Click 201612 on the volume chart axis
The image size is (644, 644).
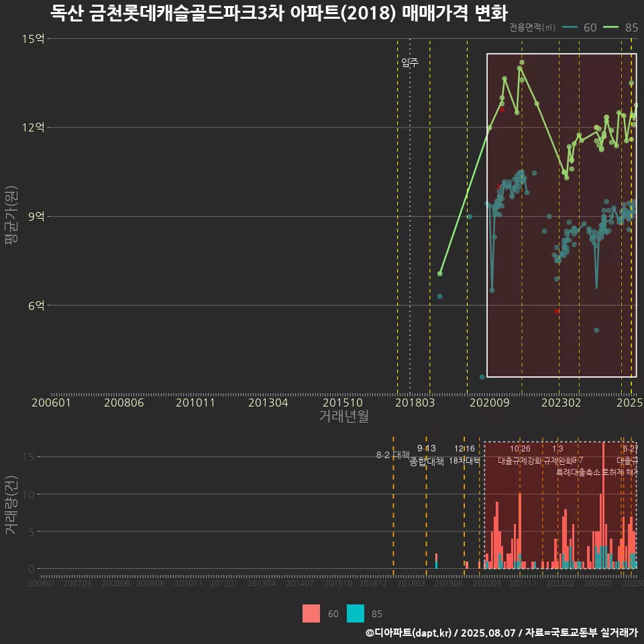[x=373, y=583]
